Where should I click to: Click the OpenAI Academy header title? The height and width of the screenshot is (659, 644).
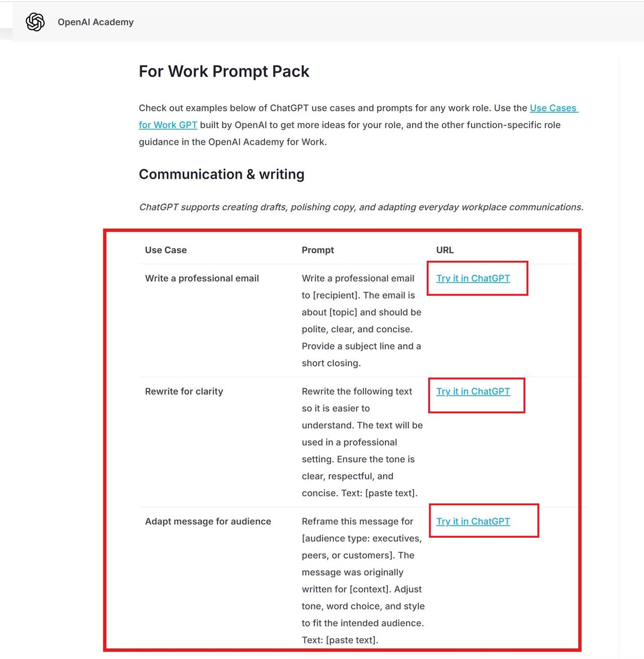click(96, 22)
